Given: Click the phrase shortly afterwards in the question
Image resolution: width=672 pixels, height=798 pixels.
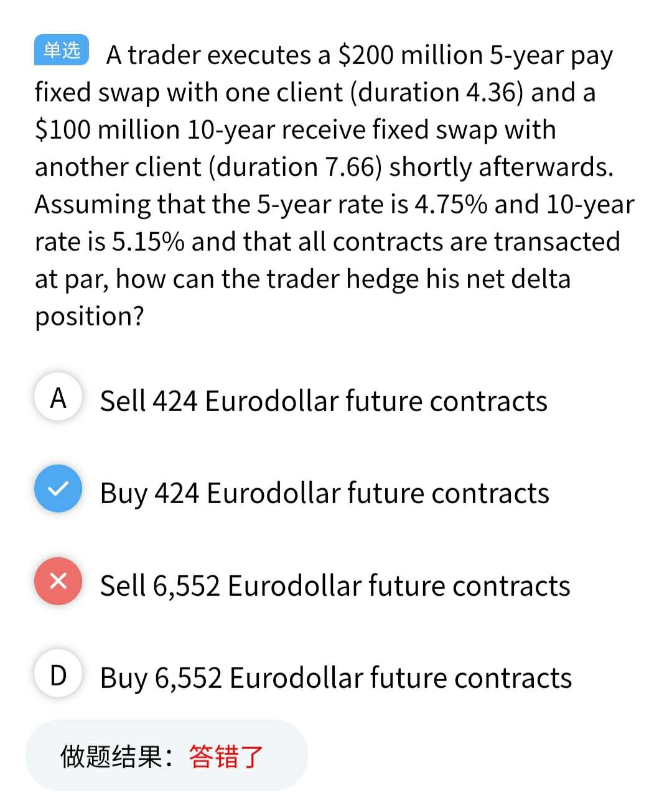Looking at the screenshot, I should click(x=501, y=167).
